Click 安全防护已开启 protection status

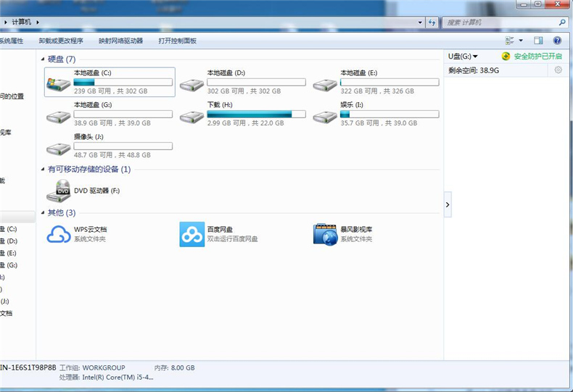533,57
